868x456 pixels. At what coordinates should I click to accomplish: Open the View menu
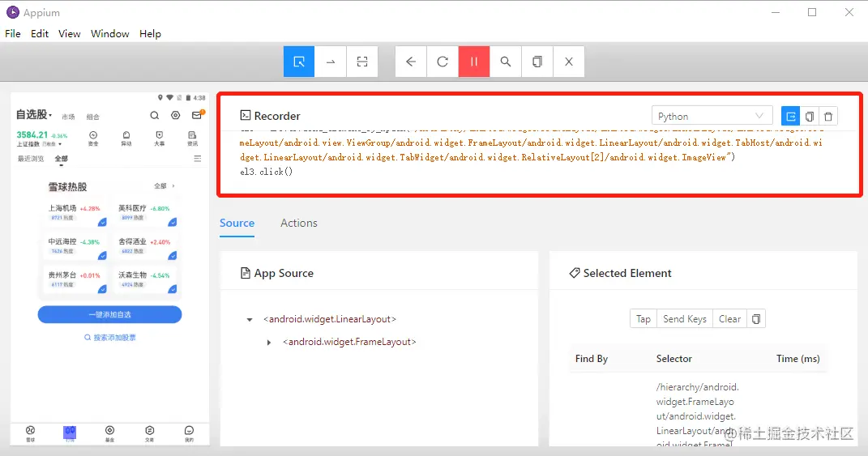click(x=69, y=34)
